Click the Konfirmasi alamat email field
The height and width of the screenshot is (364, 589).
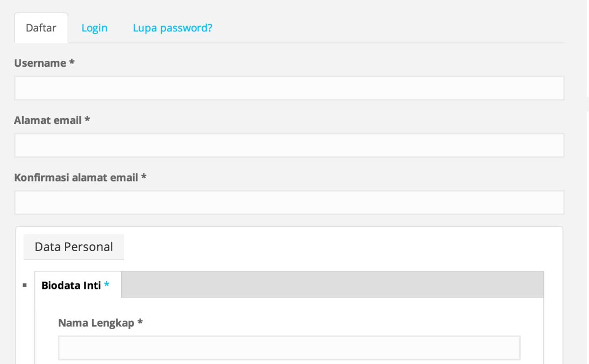pos(289,203)
